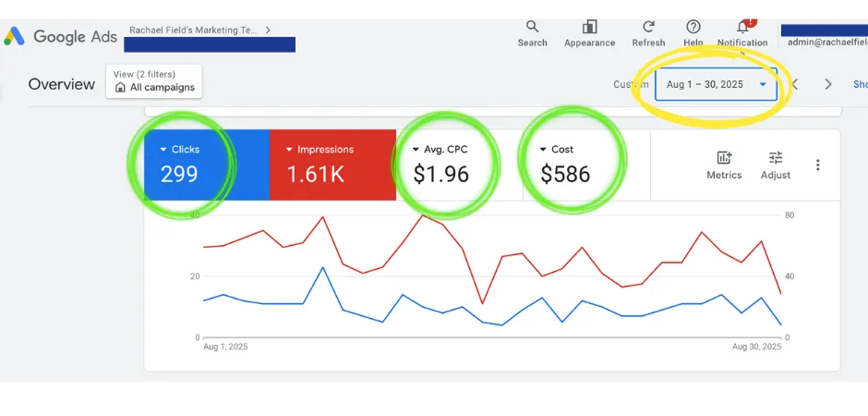Click the Custom date range label

[x=631, y=84]
